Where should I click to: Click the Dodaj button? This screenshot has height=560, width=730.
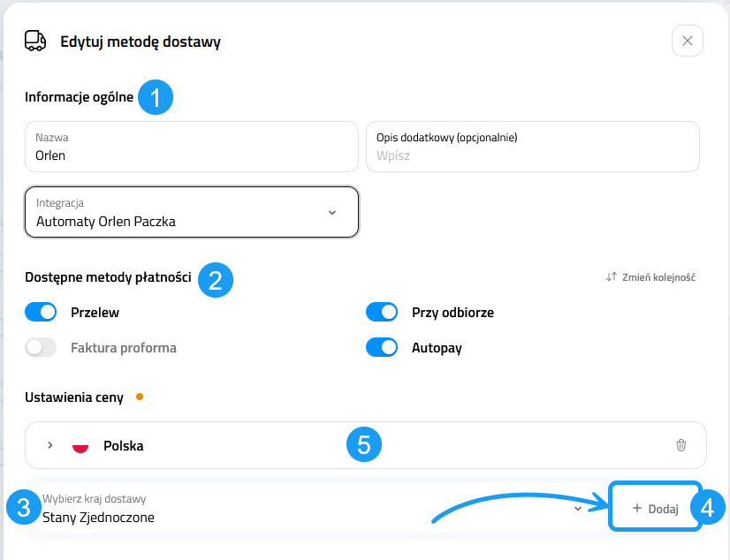point(655,509)
